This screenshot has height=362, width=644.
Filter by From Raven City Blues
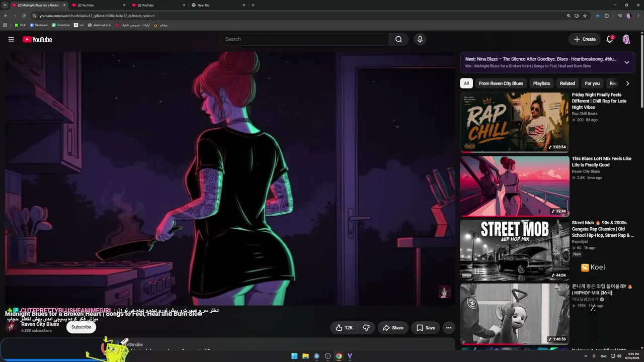pyautogui.click(x=501, y=83)
